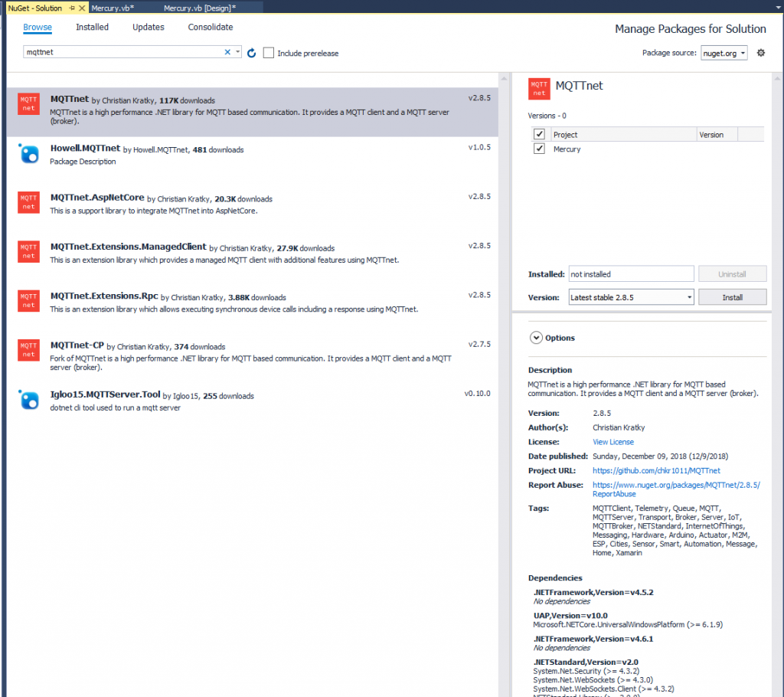Click the Howell.MQTTnet package icon
784x697 pixels.
tap(28, 154)
